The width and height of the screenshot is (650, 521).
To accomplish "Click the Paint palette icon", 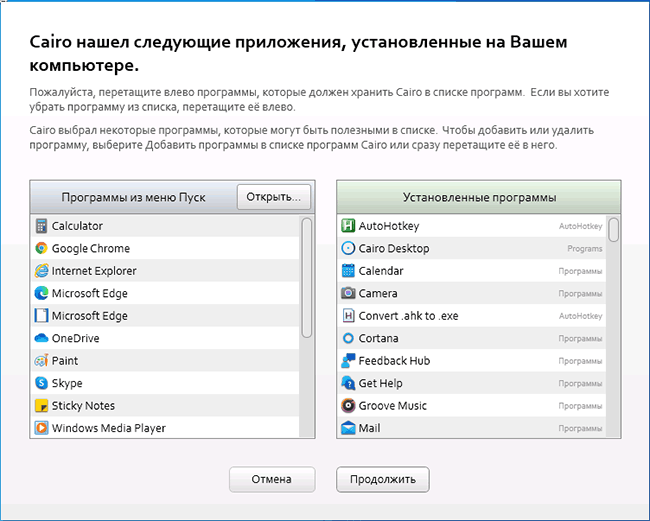I will pyautogui.click(x=41, y=361).
